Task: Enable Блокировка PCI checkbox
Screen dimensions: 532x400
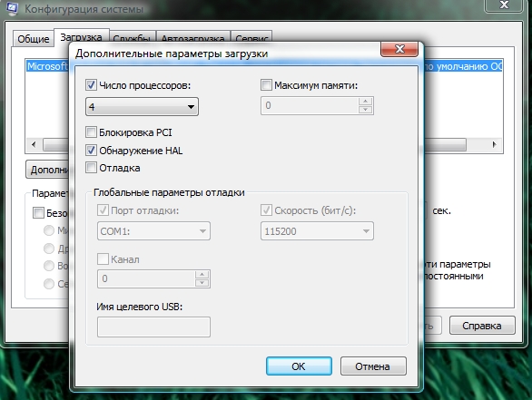Action: click(91, 132)
